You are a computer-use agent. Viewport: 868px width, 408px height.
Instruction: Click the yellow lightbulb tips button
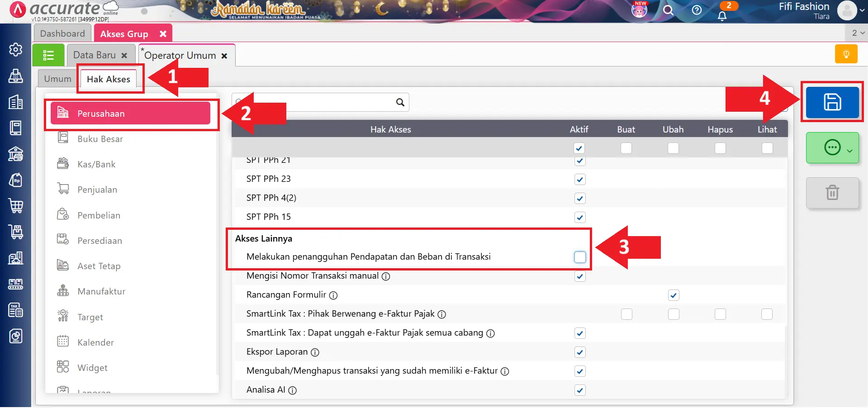(x=846, y=54)
